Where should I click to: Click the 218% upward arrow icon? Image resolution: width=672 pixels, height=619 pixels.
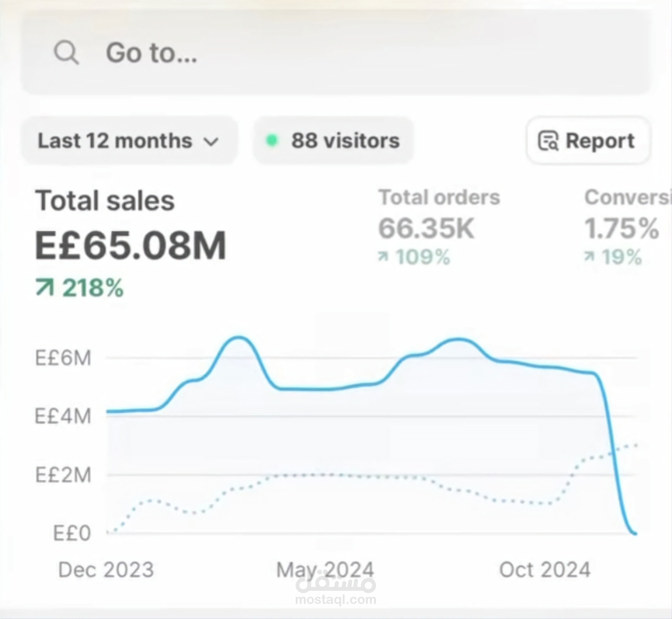click(45, 288)
